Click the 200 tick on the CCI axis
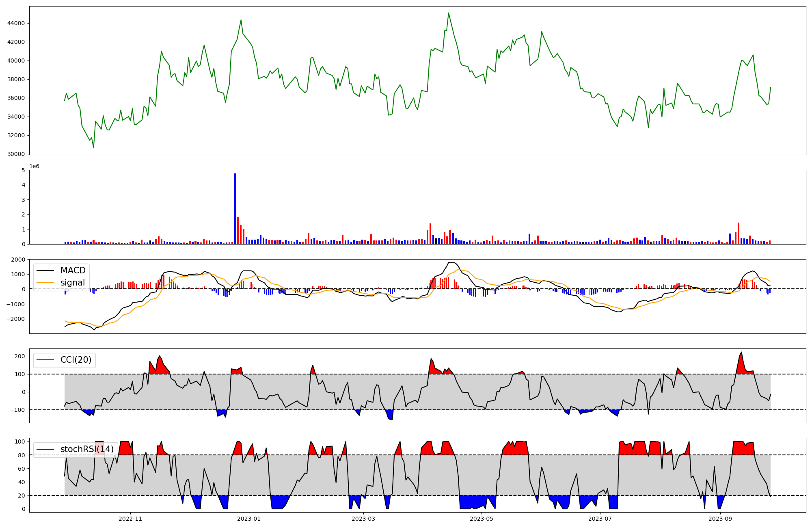812x528 pixels. (x=19, y=356)
